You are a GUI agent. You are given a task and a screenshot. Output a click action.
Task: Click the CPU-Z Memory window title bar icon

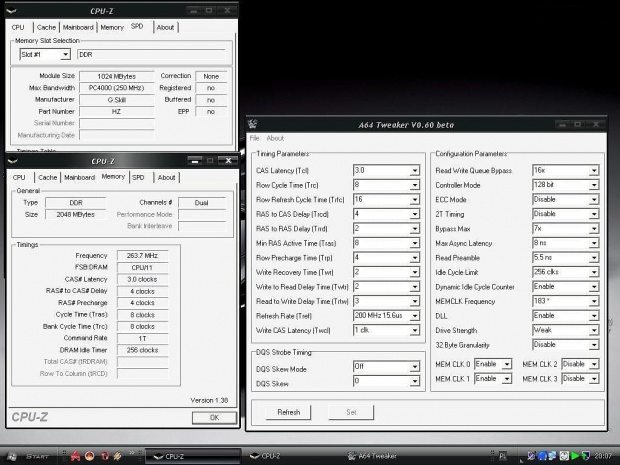12,161
